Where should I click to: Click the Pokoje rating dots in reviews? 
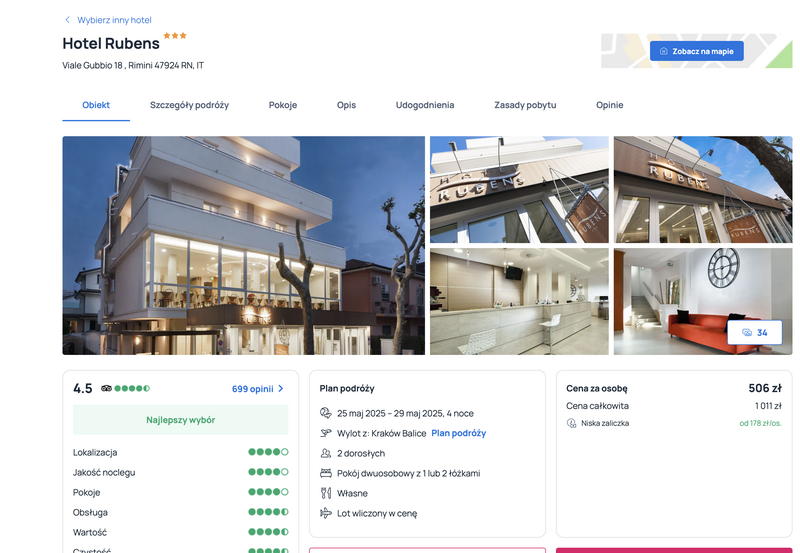[x=268, y=492]
